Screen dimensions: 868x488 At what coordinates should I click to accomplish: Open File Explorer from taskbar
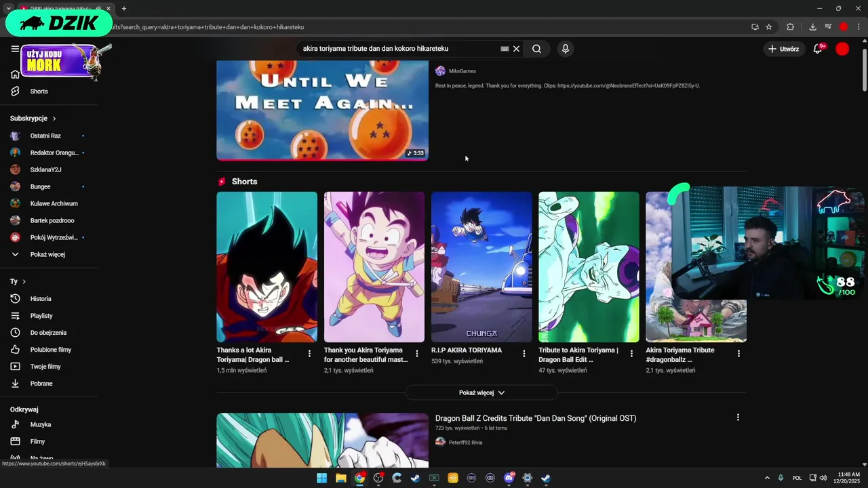(340, 478)
